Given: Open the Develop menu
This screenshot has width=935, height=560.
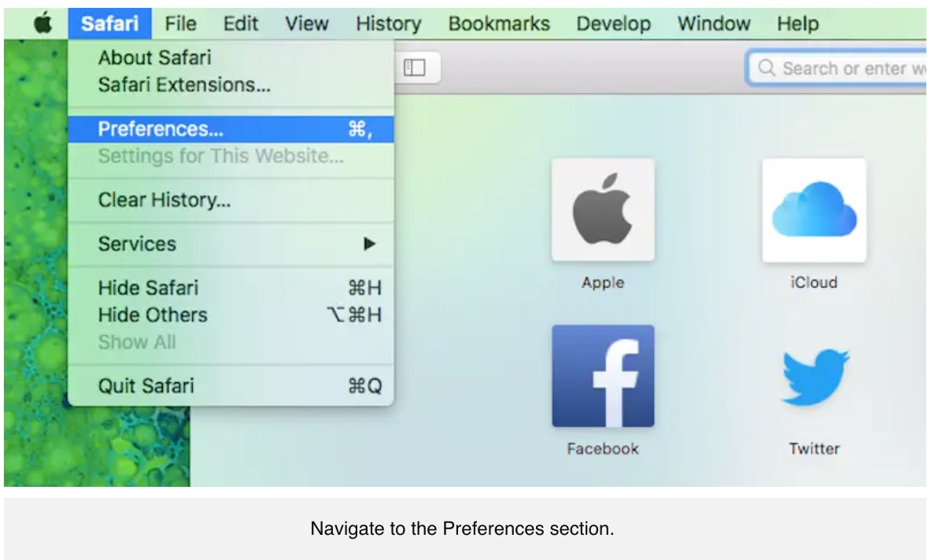Looking at the screenshot, I should [x=613, y=24].
